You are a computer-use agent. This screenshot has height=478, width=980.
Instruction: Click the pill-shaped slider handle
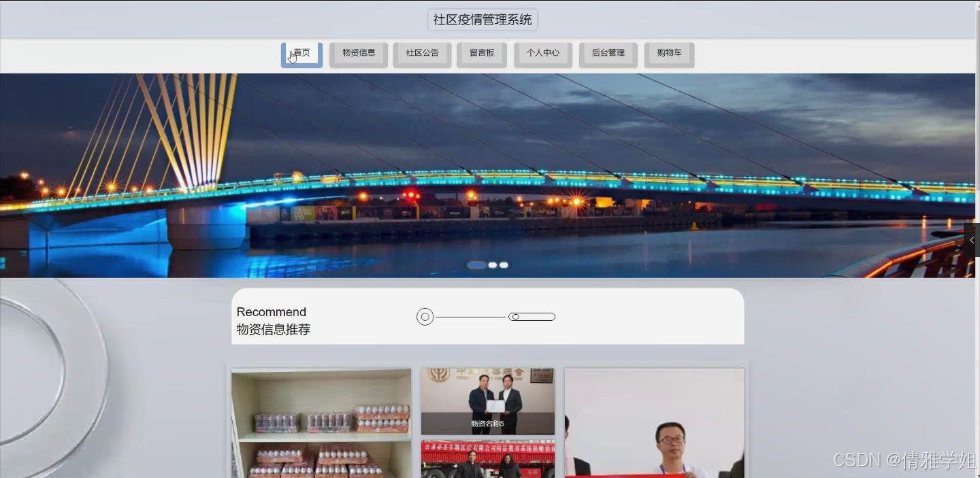(532, 316)
